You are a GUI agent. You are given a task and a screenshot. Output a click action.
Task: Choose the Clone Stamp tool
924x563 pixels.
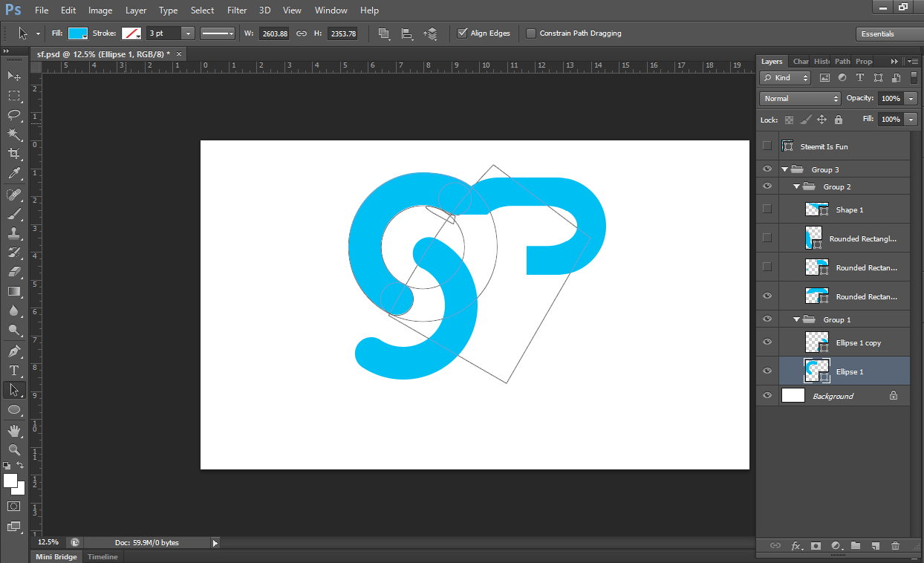click(14, 233)
